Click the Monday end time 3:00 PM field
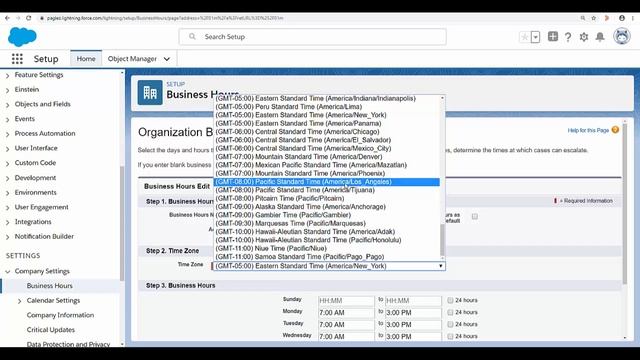640x360 pixels. pyautogui.click(x=413, y=313)
